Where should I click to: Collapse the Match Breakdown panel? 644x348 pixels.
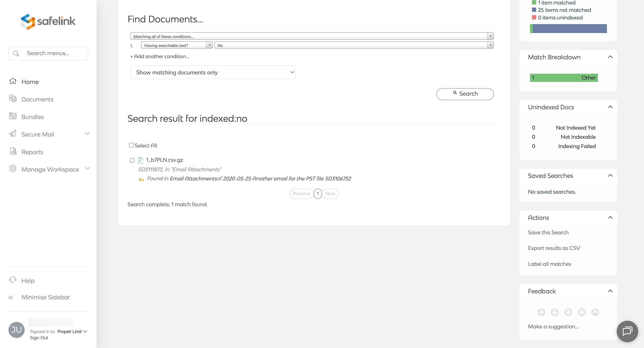(610, 57)
